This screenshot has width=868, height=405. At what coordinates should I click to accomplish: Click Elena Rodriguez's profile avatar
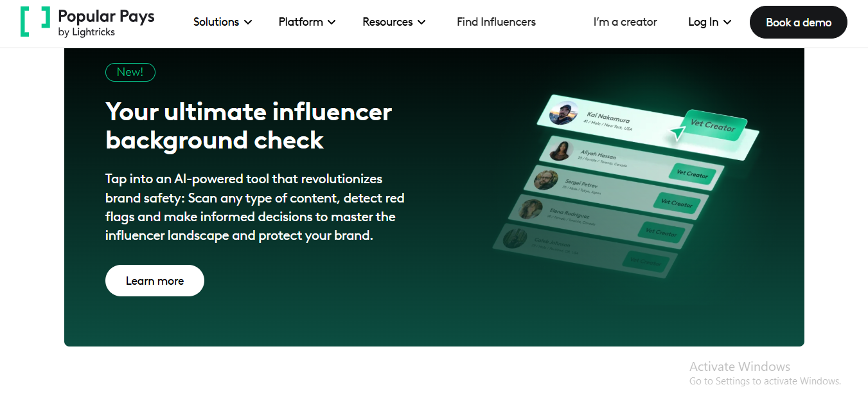pyautogui.click(x=531, y=209)
